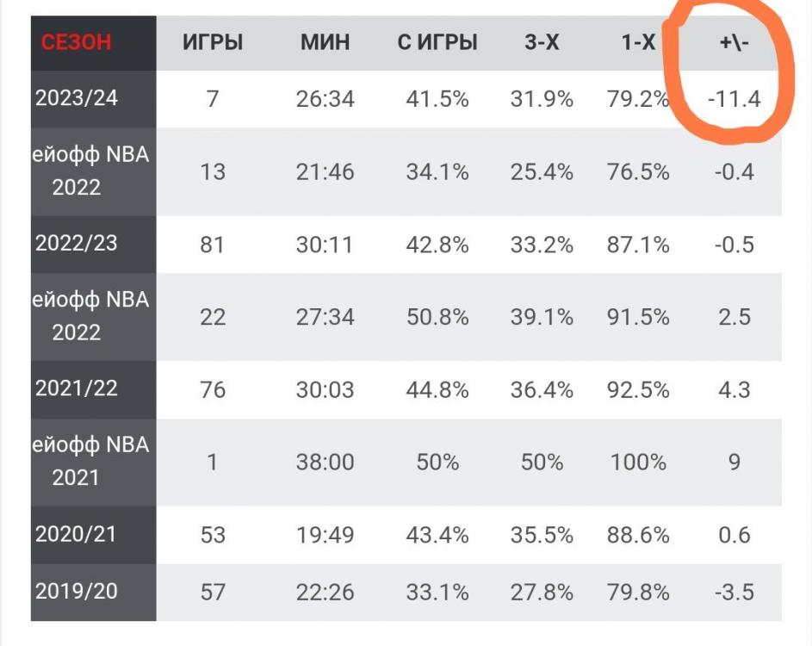
Task: Select the NBA 2021 playoff row label
Action: tap(90, 461)
